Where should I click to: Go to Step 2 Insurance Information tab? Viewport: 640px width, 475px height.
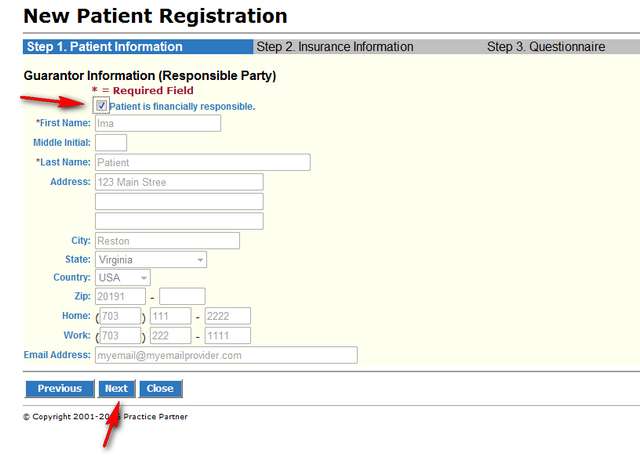334,47
